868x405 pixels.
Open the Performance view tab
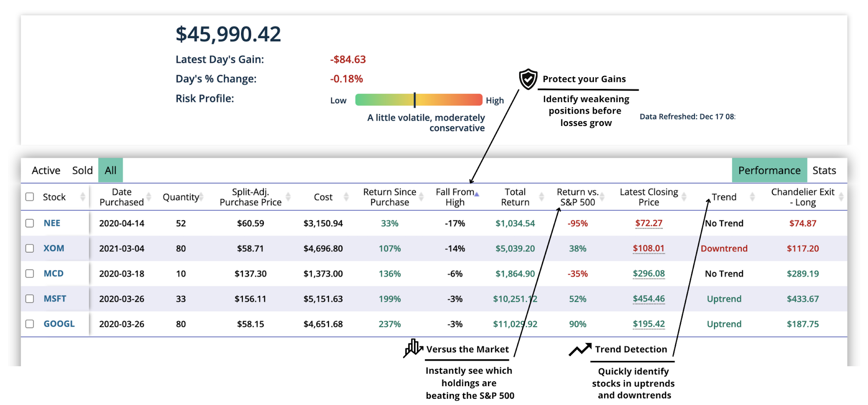[x=769, y=171]
